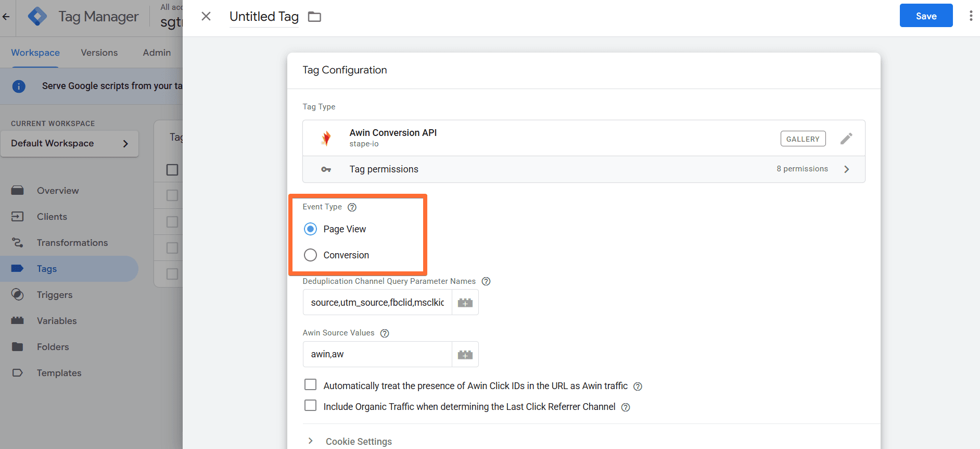Open help for Deduplication Channel Query Parameter Names

point(486,281)
